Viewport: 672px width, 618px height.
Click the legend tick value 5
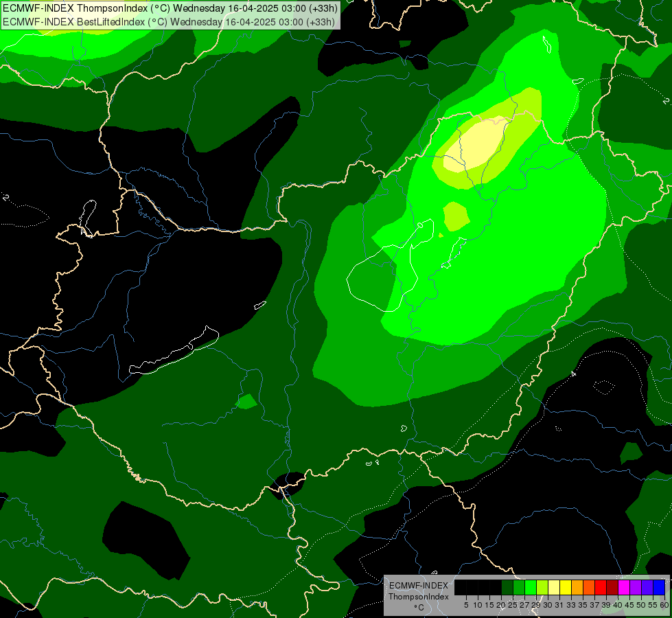coord(466,605)
